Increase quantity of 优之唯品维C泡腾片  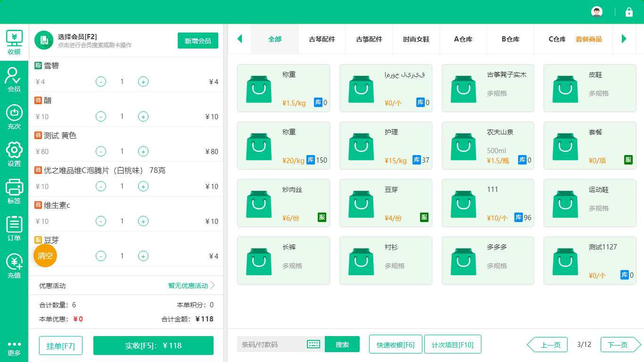pyautogui.click(x=143, y=186)
